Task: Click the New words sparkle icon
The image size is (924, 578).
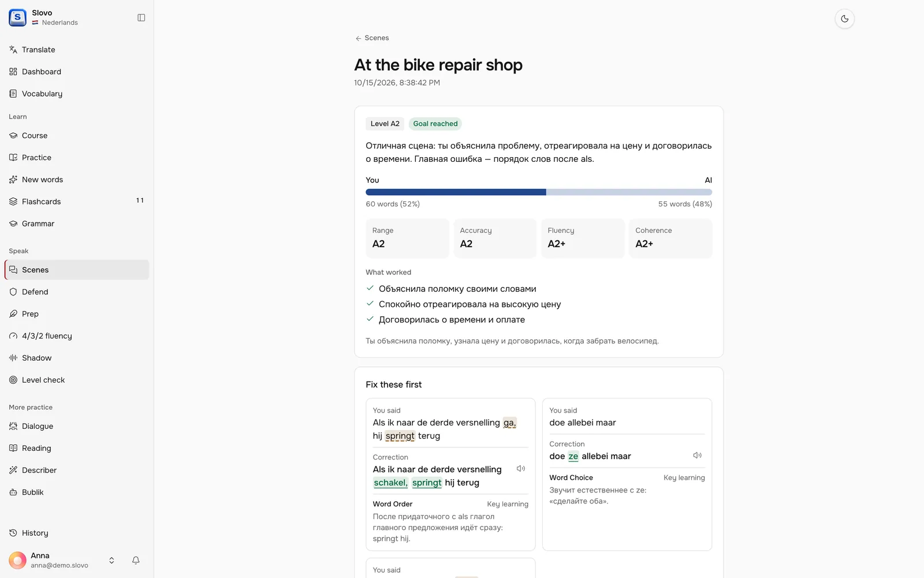Action: tap(13, 179)
